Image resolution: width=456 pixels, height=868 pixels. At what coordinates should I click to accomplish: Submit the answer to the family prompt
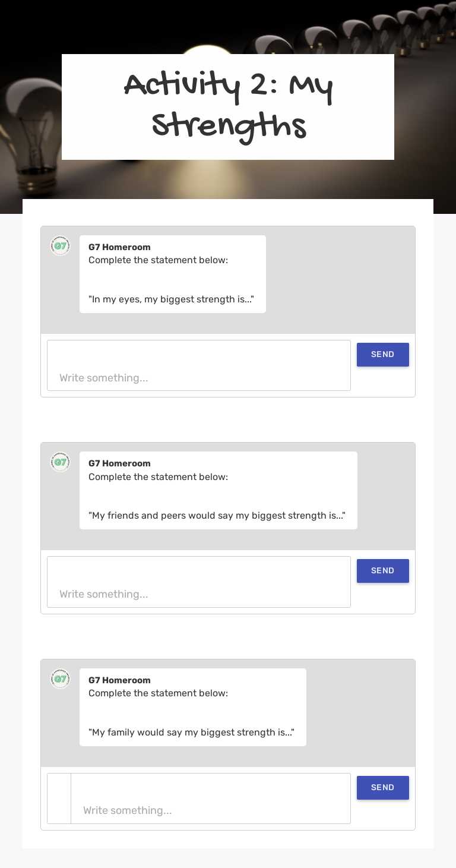pos(382,788)
